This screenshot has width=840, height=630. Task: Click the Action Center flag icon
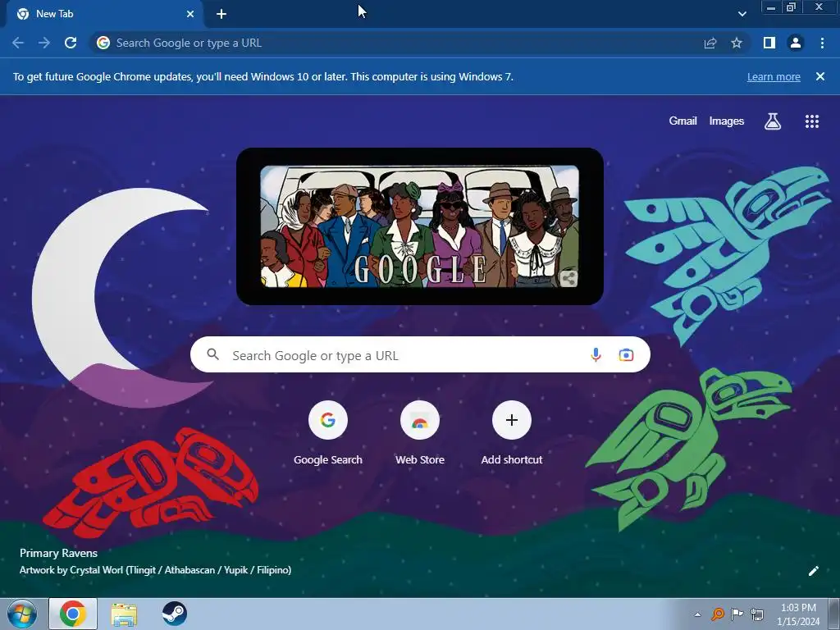point(737,614)
